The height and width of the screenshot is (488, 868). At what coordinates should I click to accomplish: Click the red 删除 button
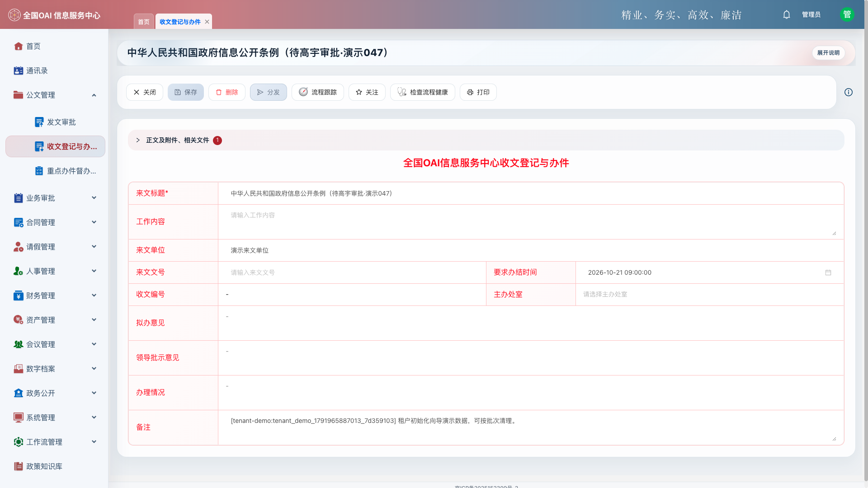227,92
